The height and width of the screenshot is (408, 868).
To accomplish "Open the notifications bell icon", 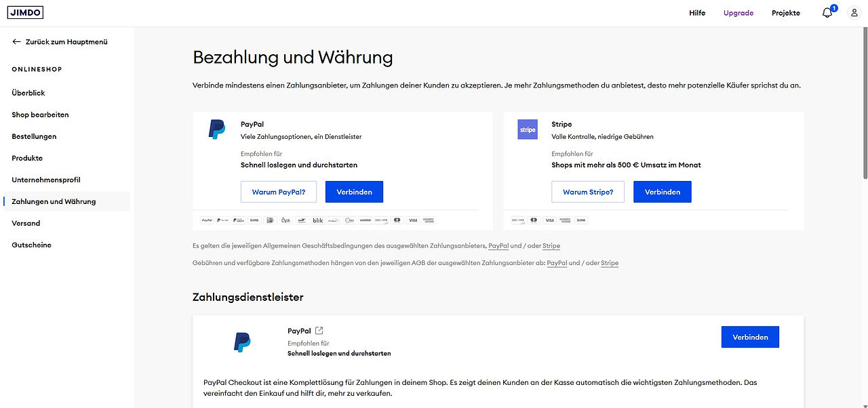I will point(827,13).
